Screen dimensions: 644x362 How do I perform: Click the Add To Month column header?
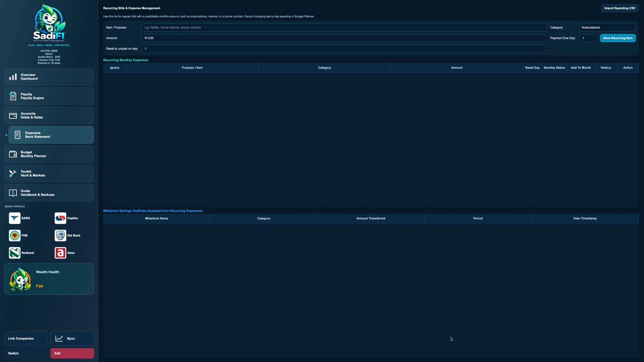pos(581,68)
